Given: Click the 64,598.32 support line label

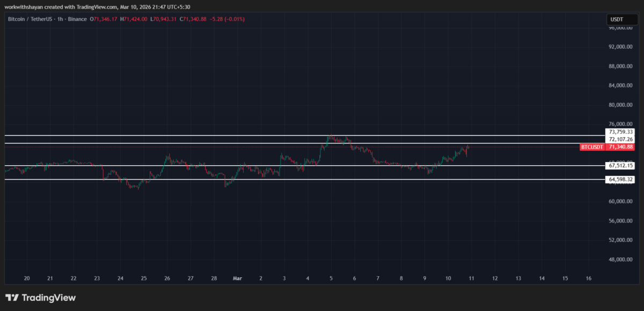Looking at the screenshot, I should pyautogui.click(x=620, y=180).
